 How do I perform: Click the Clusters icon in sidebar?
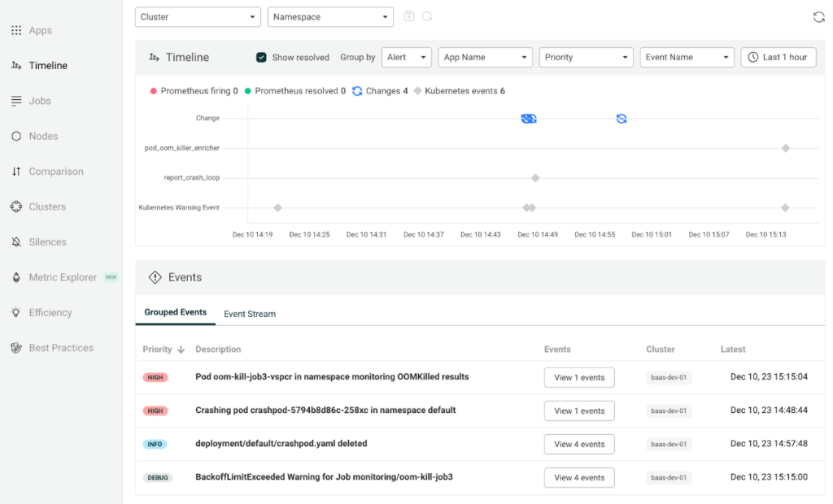click(16, 207)
